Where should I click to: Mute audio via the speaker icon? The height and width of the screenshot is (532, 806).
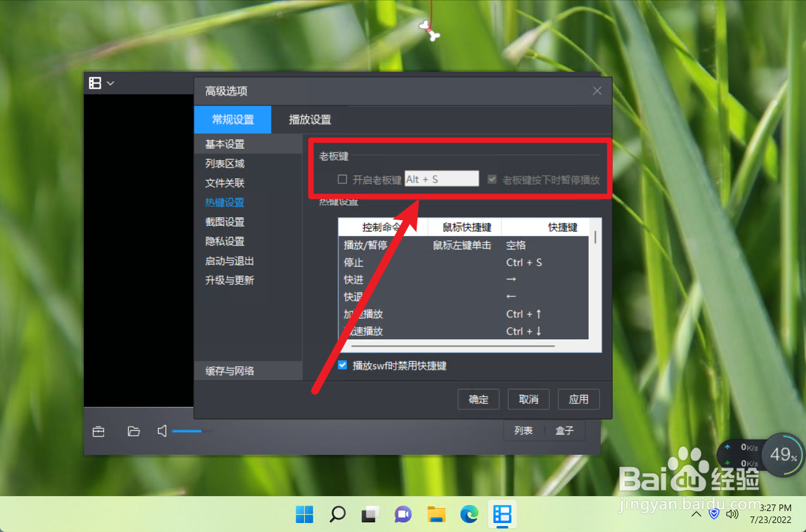(161, 431)
